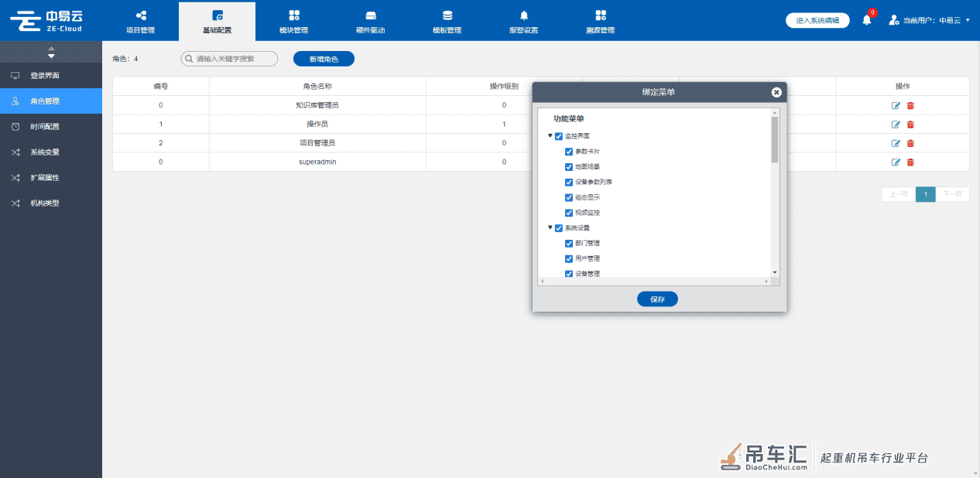Toggle the 系统设置 checkbox
The width and height of the screenshot is (980, 478).
point(559,228)
